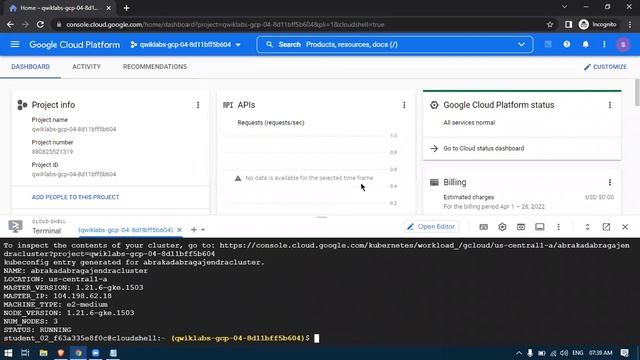This screenshot has width=640, height=360.
Task: Open Task View on taskbar
Action: [x=25, y=353]
